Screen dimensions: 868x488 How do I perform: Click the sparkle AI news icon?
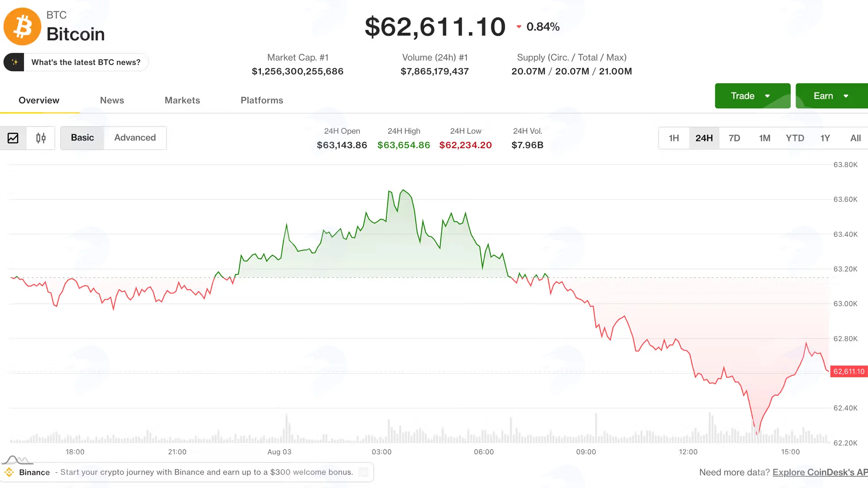click(x=14, y=62)
